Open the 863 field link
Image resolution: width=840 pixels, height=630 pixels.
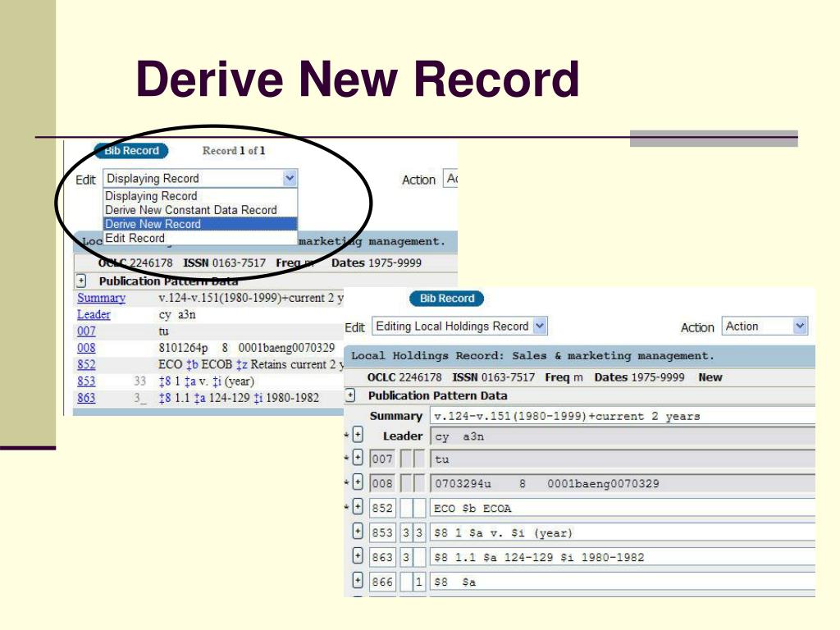[86, 398]
